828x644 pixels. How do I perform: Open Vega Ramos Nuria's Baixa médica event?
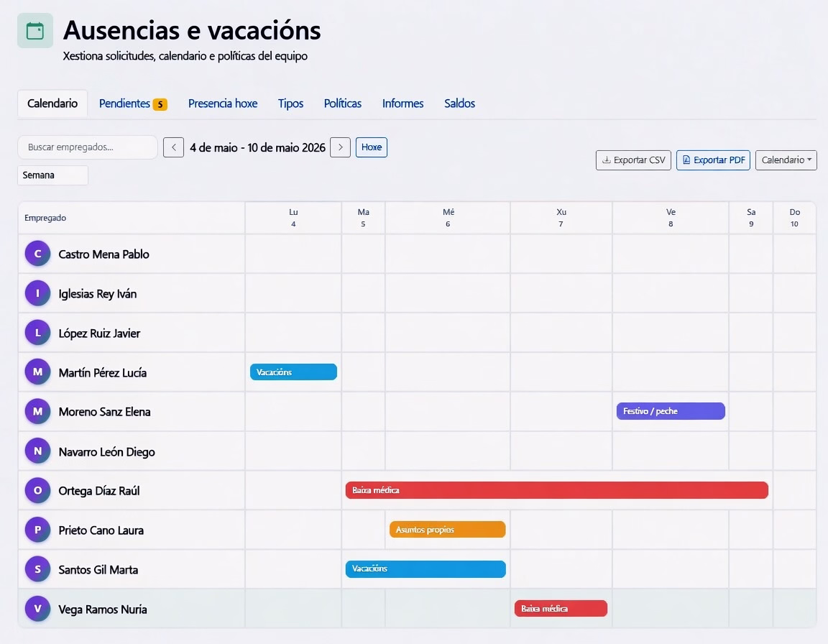(x=561, y=609)
